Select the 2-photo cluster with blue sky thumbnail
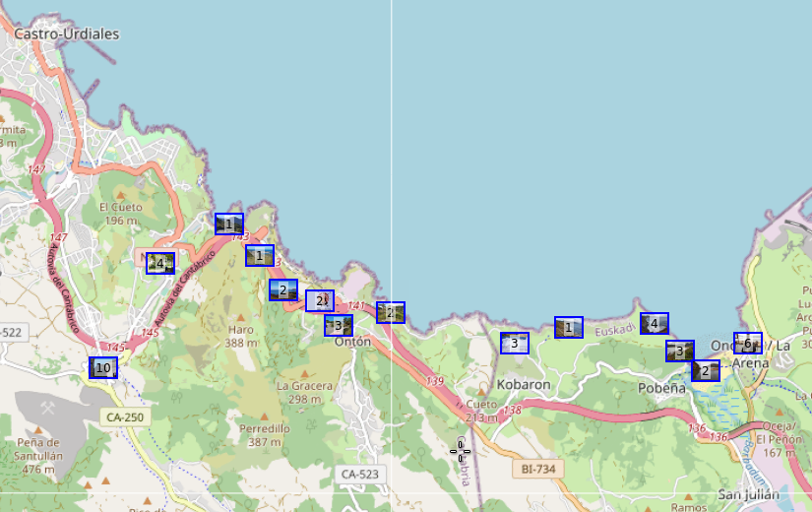812x512 pixels. 283,290
